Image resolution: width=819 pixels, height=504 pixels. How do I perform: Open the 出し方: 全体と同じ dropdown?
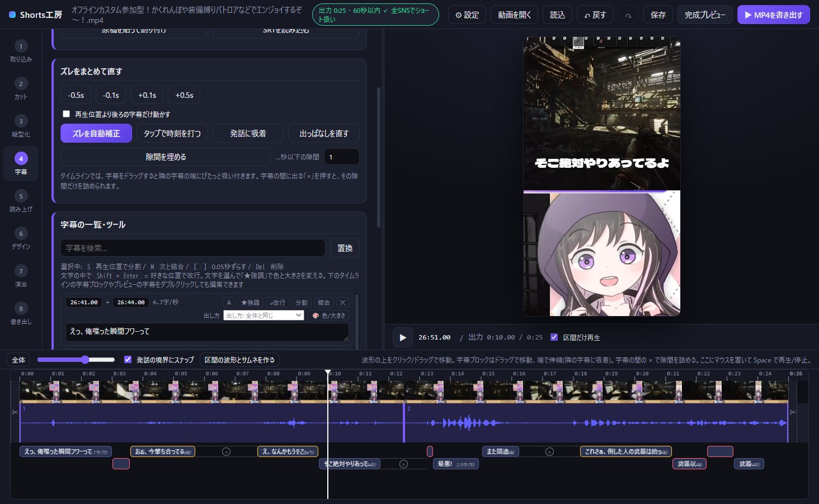pyautogui.click(x=263, y=315)
